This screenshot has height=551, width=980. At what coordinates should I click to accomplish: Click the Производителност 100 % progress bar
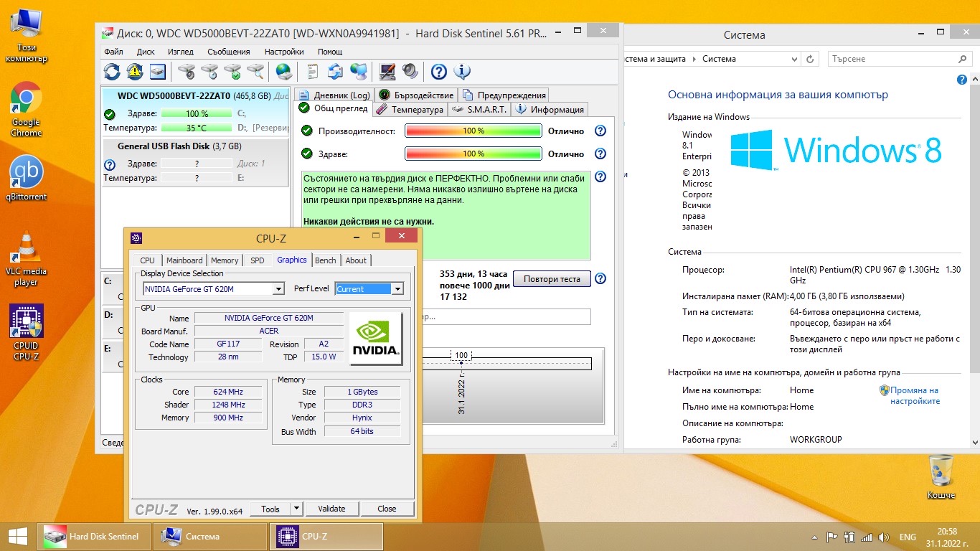click(473, 131)
